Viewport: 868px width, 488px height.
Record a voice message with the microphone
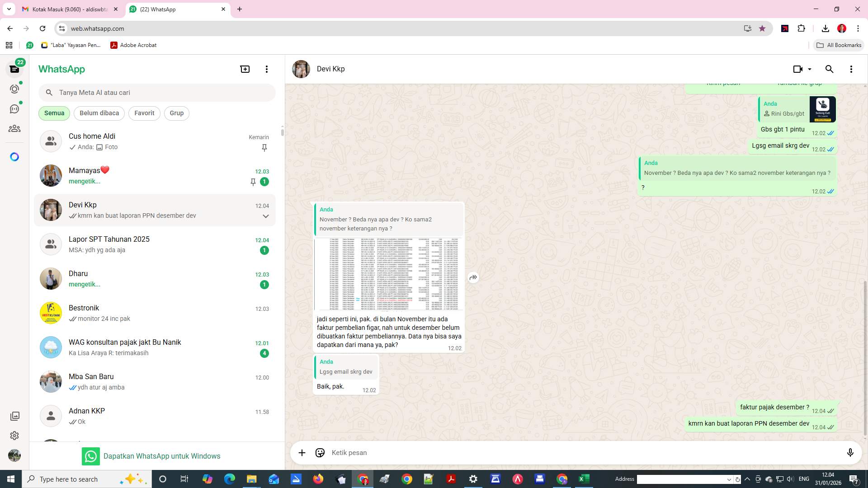(x=850, y=452)
